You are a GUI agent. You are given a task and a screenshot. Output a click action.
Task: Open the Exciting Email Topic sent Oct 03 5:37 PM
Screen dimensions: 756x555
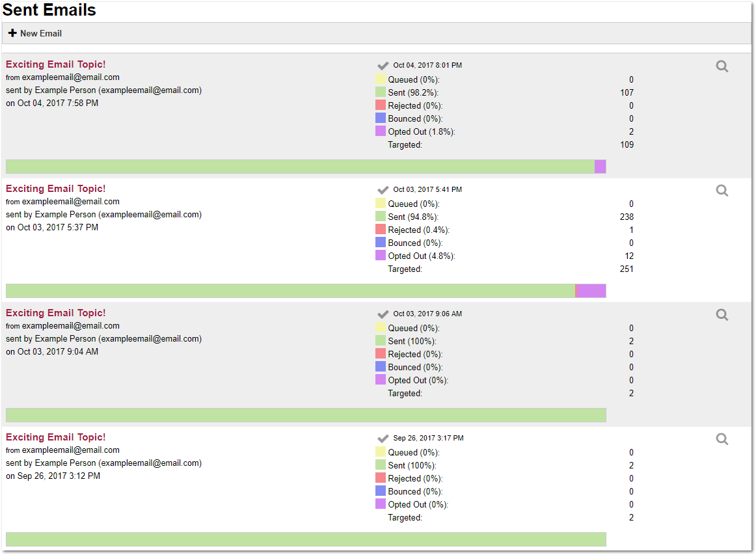55,189
